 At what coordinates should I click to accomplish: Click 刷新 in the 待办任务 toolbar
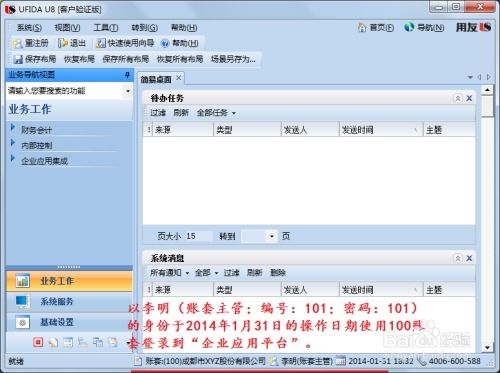pyautogui.click(x=181, y=113)
